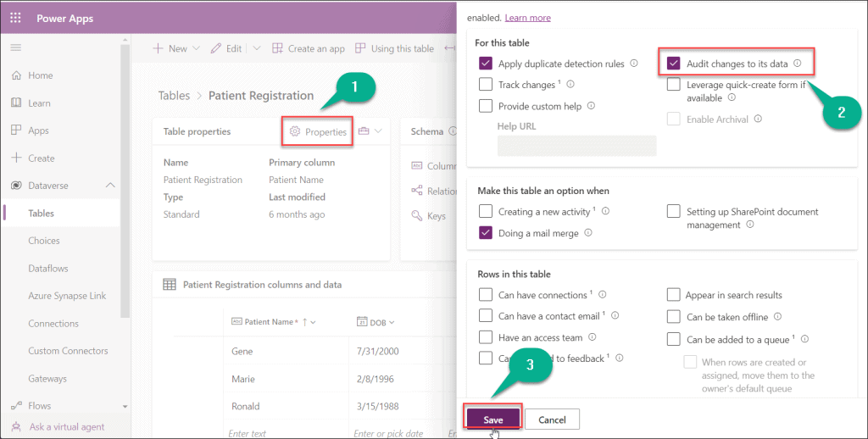
Task: Open the Patient Name column dropdown
Action: (x=314, y=322)
